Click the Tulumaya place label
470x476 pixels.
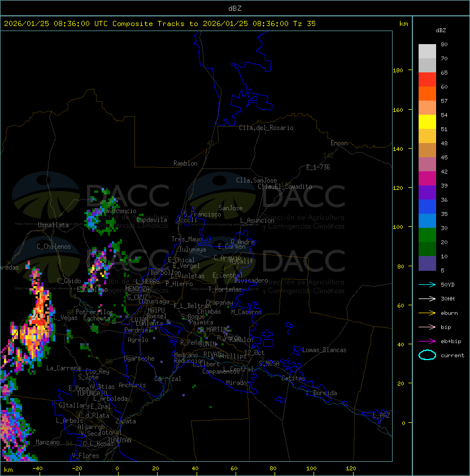point(193,249)
